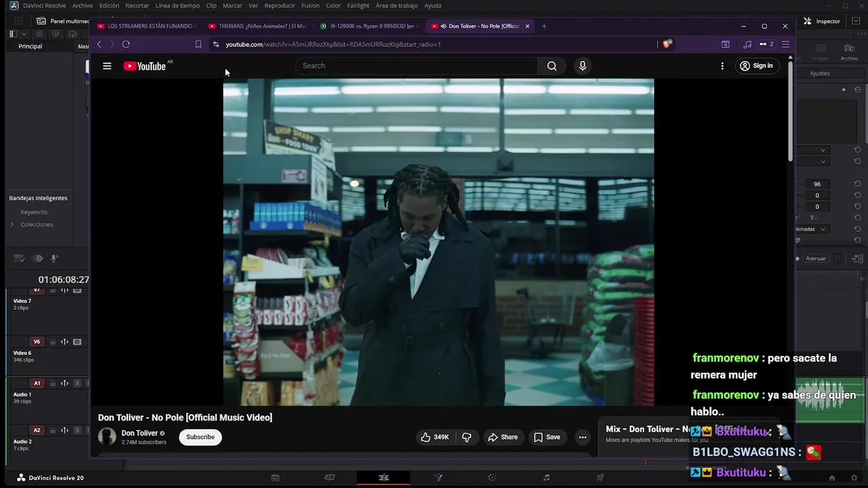Open the YouTube hamburger guide menu
Image resolution: width=868 pixels, height=488 pixels.
click(x=106, y=66)
